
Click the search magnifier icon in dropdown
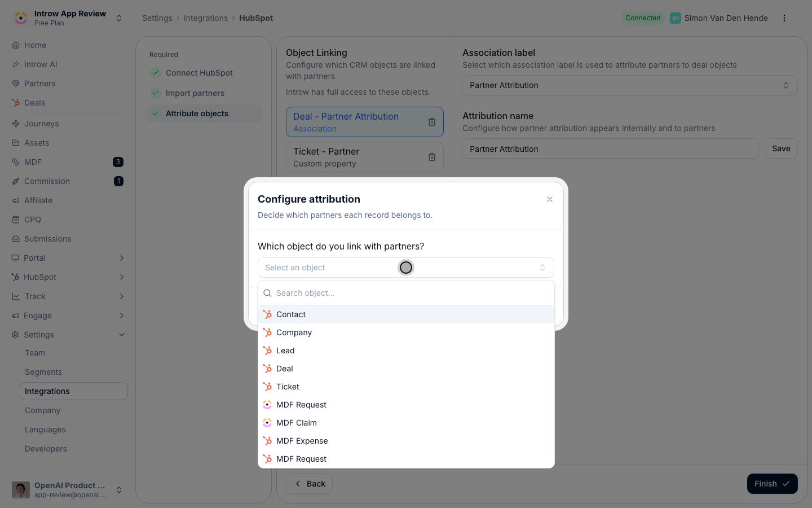pyautogui.click(x=267, y=293)
